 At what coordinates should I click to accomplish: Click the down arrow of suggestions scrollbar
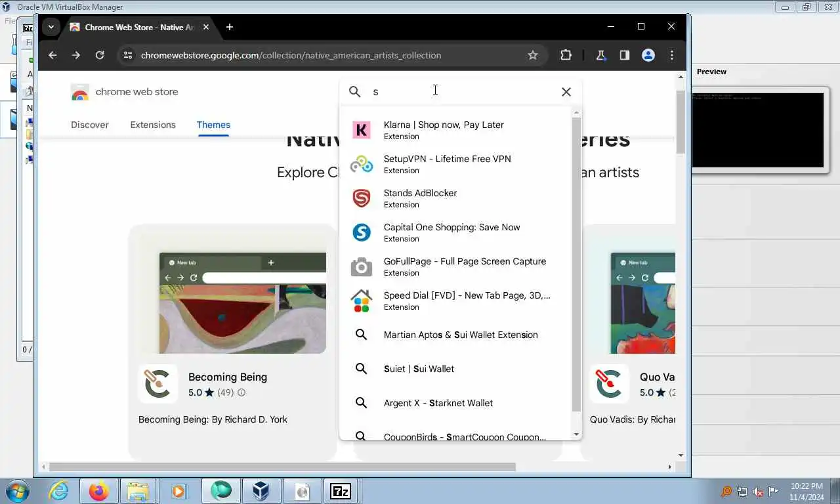tap(576, 434)
